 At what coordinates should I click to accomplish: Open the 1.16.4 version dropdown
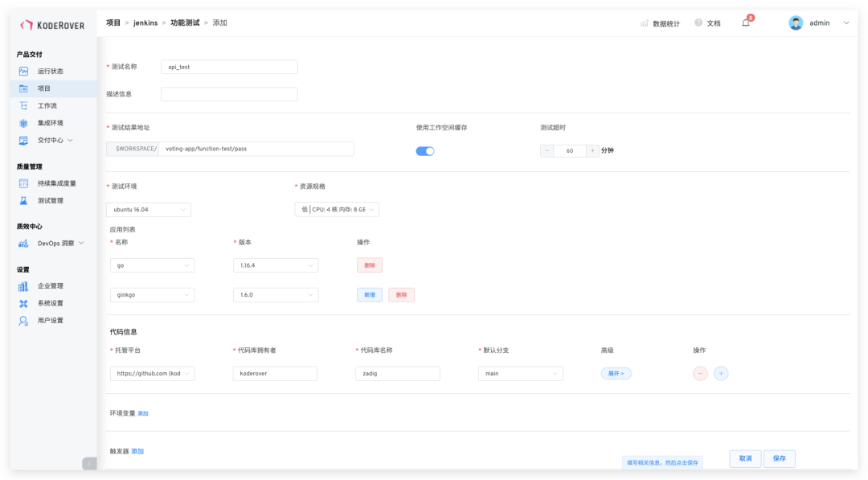click(276, 265)
